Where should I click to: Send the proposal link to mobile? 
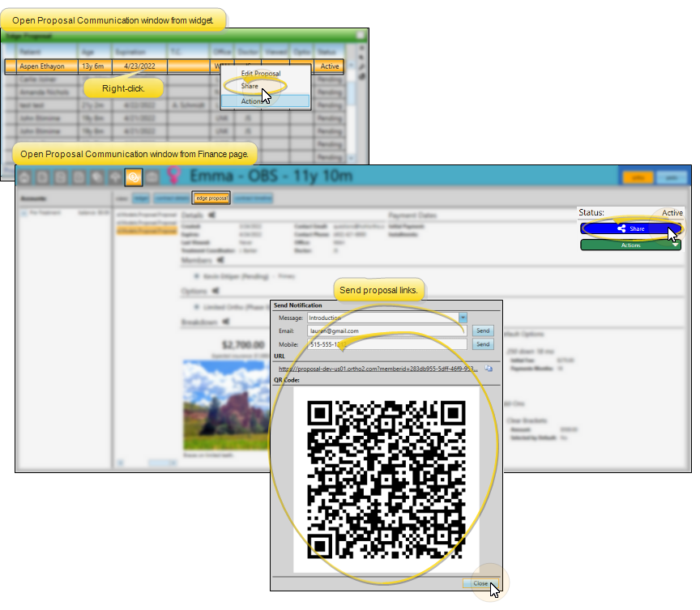click(x=483, y=344)
